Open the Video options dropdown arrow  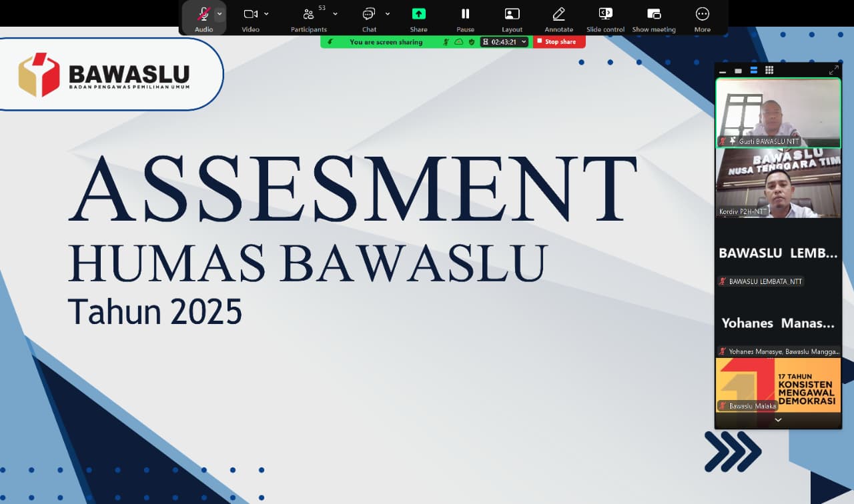coord(266,14)
